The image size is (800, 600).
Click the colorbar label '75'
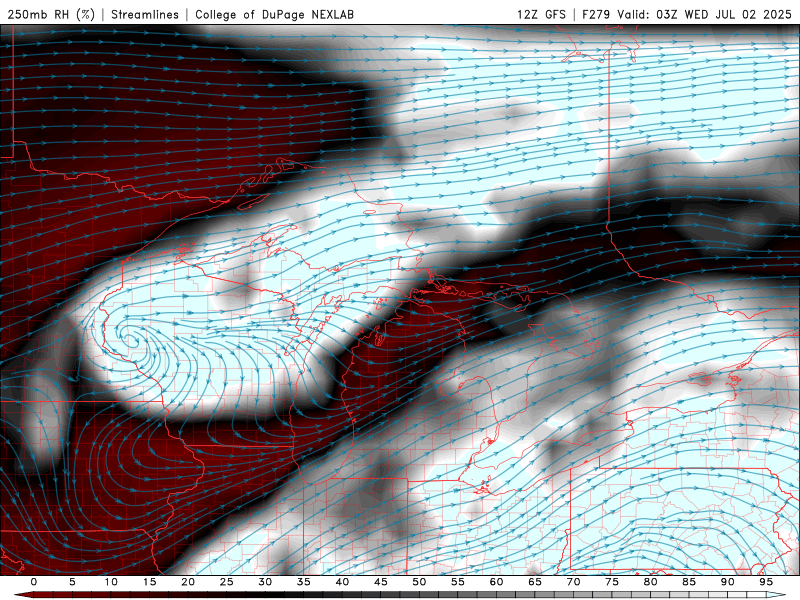point(612,582)
